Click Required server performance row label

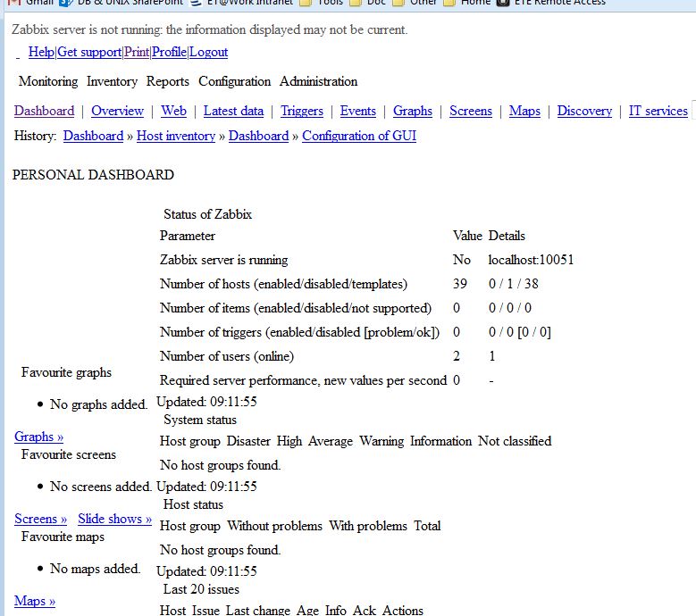click(x=303, y=380)
